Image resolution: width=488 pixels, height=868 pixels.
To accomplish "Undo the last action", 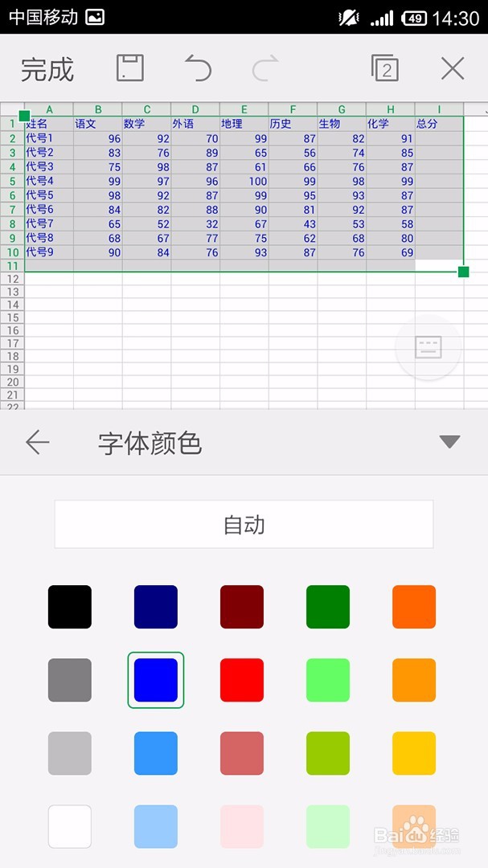I will (199, 68).
